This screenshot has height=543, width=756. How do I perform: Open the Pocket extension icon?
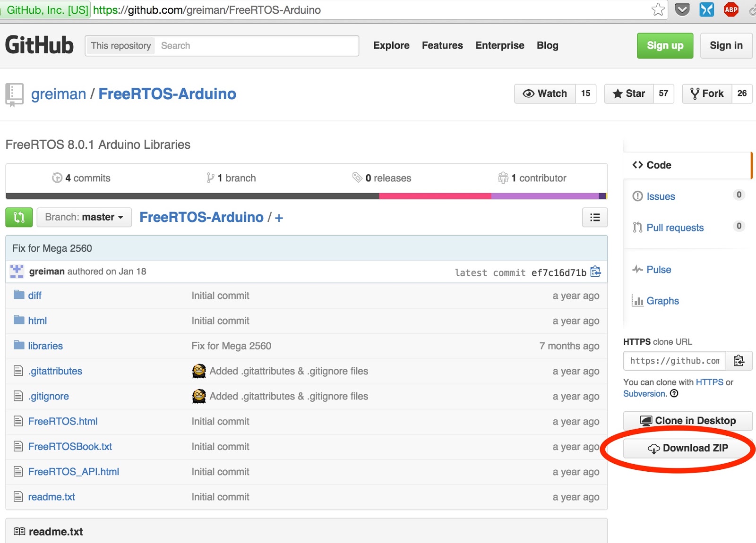tap(682, 9)
